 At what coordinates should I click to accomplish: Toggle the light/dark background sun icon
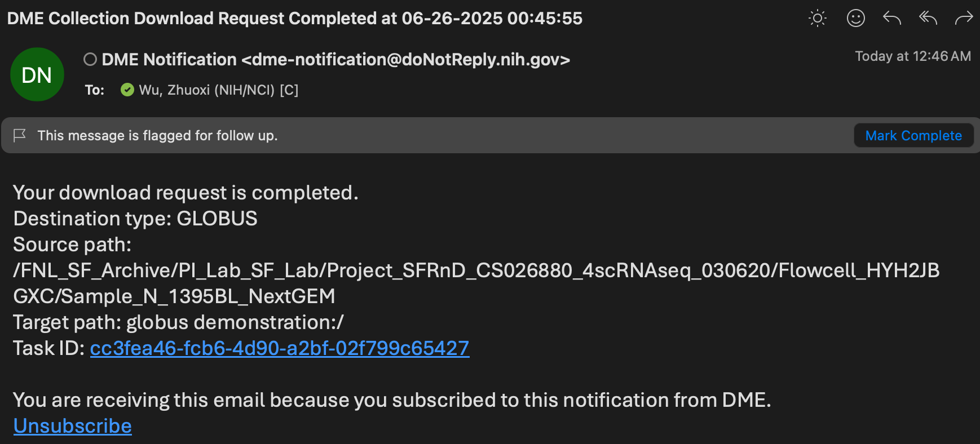pos(817,19)
